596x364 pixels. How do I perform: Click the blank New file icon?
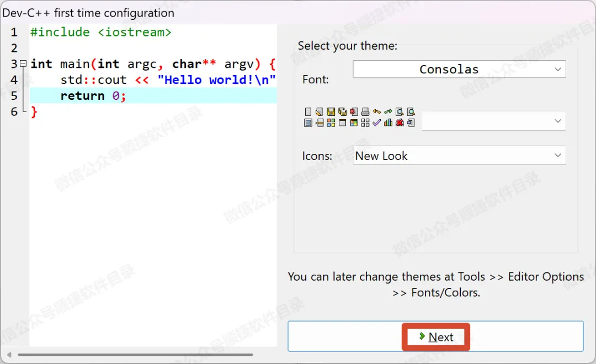click(x=308, y=112)
